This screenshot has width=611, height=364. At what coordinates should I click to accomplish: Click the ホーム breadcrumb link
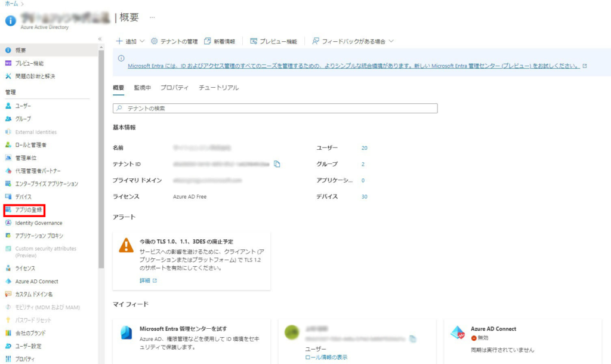click(x=11, y=4)
